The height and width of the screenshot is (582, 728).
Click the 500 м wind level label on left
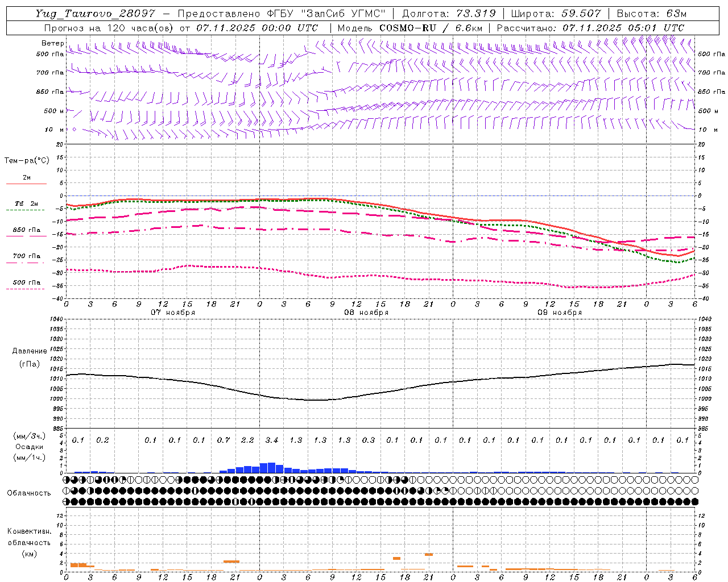(54, 111)
